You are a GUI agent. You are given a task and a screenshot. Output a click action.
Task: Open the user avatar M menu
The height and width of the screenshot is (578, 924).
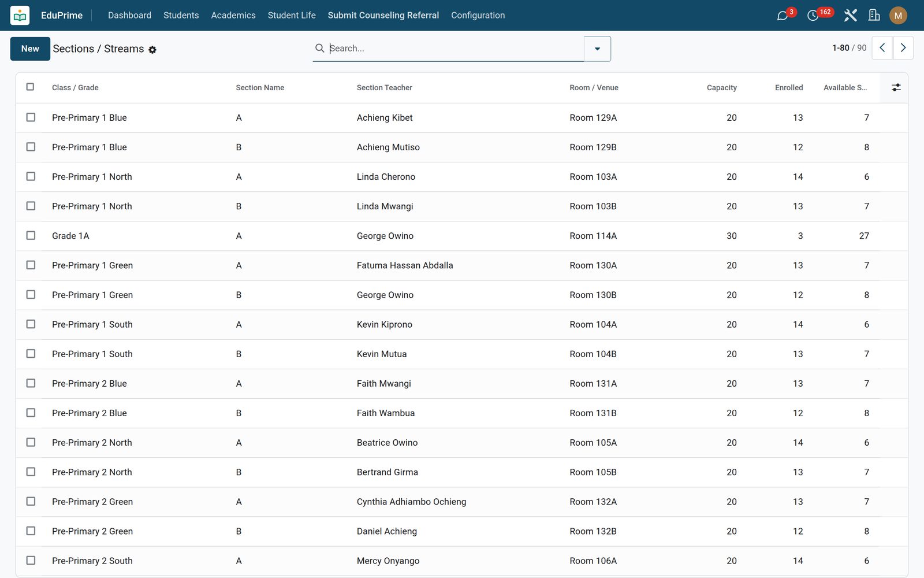click(898, 16)
